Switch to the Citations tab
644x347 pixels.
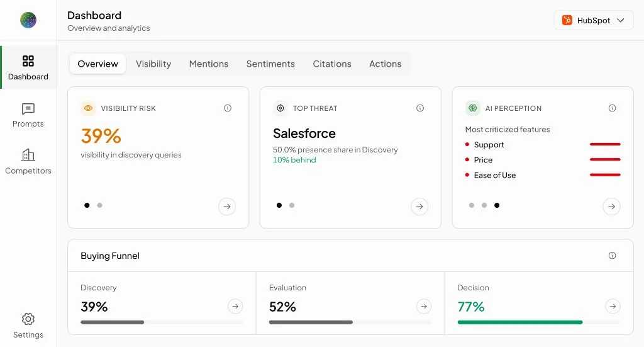coord(332,64)
